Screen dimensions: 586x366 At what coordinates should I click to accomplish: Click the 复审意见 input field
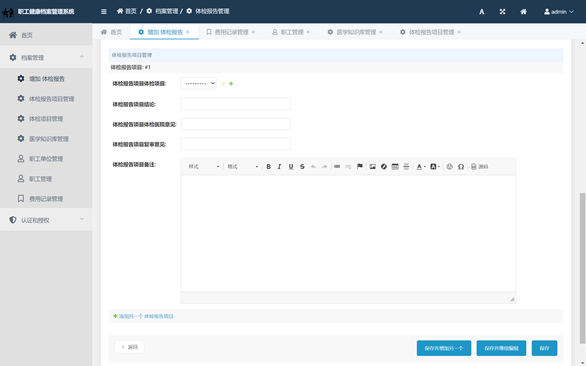(x=235, y=144)
